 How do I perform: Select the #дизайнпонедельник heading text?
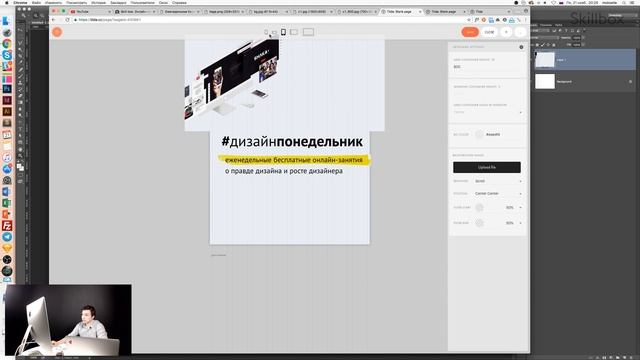click(x=292, y=142)
